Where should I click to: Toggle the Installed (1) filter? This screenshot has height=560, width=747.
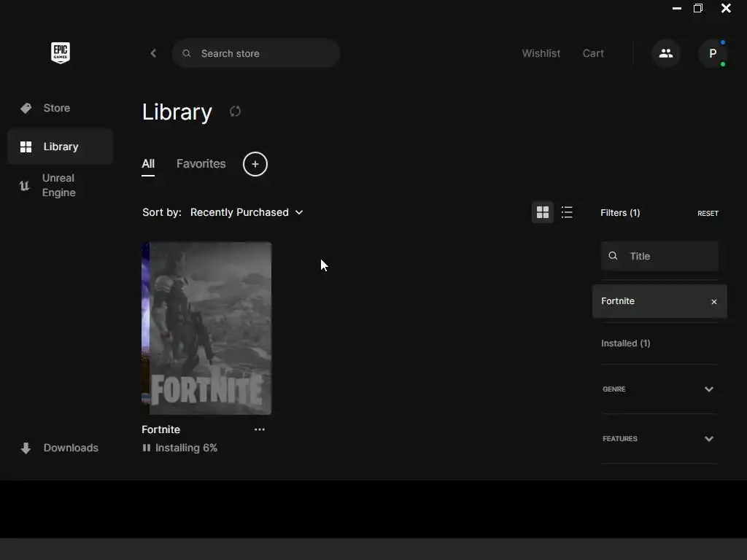tap(625, 343)
